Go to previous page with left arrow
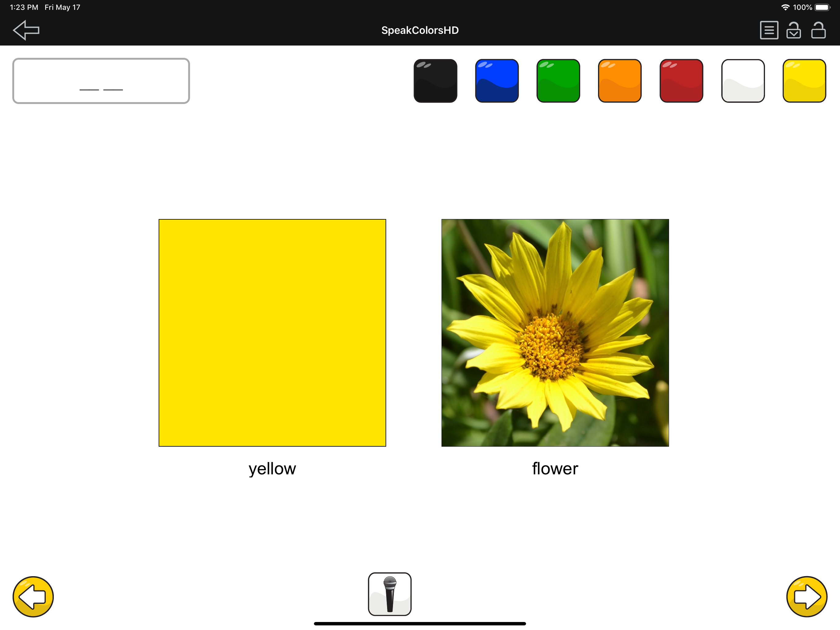The height and width of the screenshot is (630, 840). (x=33, y=596)
